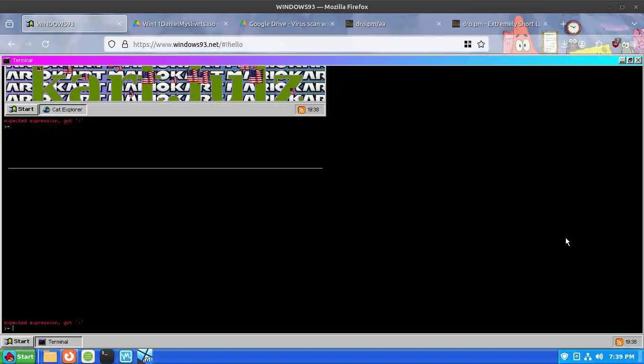Maximize or restore the Terminal window
This screenshot has width=644, height=364.
pyautogui.click(x=630, y=60)
